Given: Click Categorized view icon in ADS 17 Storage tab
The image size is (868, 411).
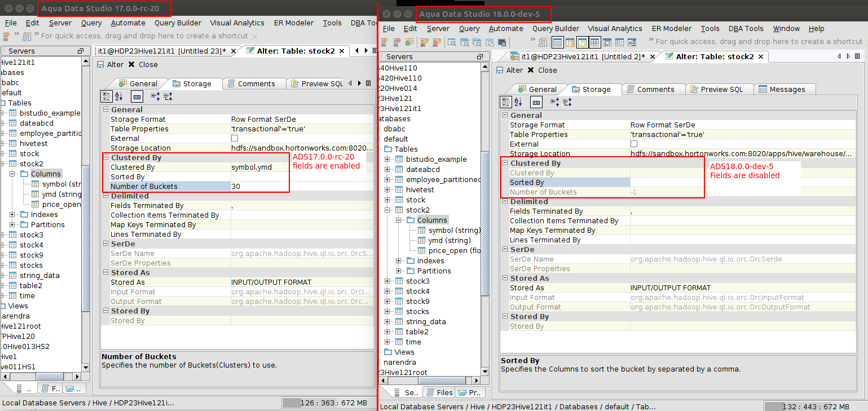Looking at the screenshot, I should click(107, 96).
